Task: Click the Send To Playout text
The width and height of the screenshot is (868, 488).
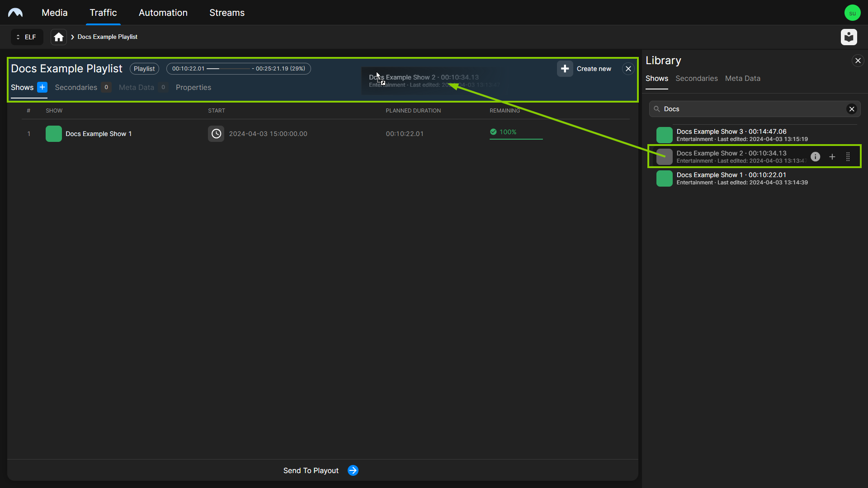Action: [311, 470]
